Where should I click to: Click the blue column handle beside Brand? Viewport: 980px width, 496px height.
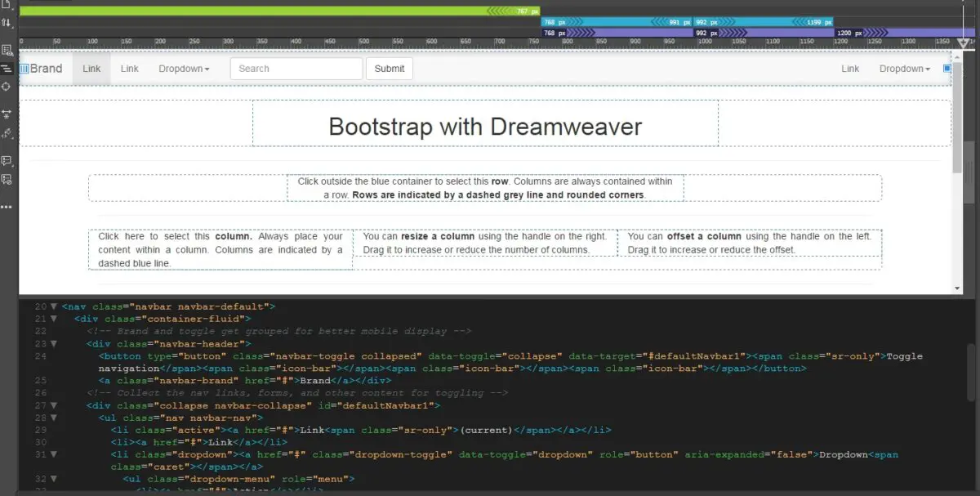coord(24,69)
